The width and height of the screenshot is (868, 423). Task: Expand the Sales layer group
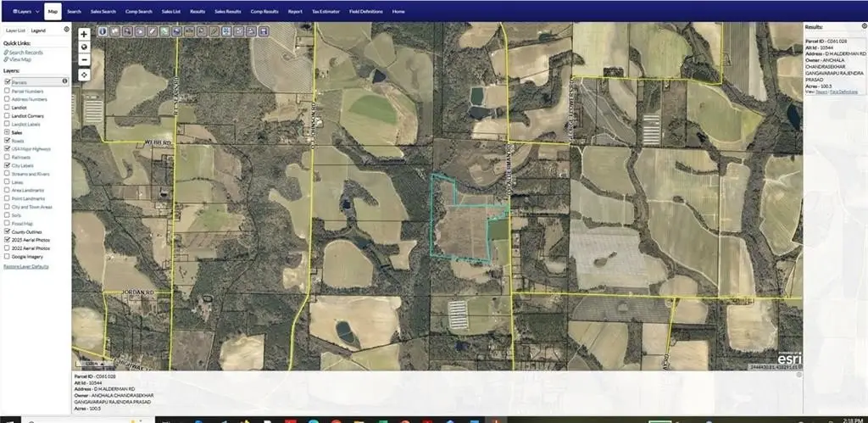pos(8,132)
